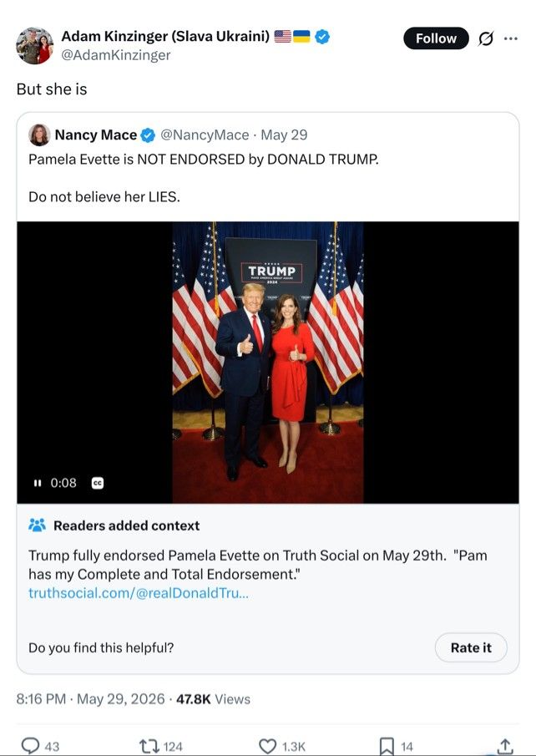
Task: Open the reply comments icon
Action: click(30, 746)
